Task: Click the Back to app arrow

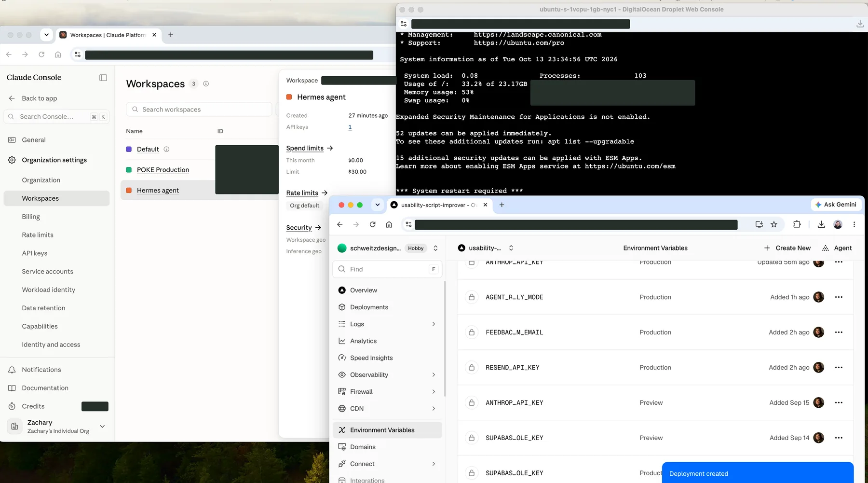Action: click(12, 98)
